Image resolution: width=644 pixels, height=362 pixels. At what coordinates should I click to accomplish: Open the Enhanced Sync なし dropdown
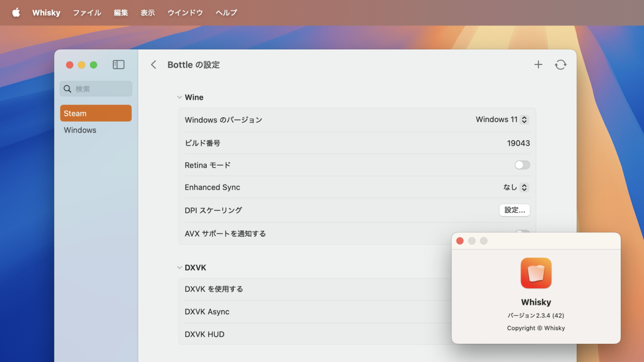pos(516,187)
